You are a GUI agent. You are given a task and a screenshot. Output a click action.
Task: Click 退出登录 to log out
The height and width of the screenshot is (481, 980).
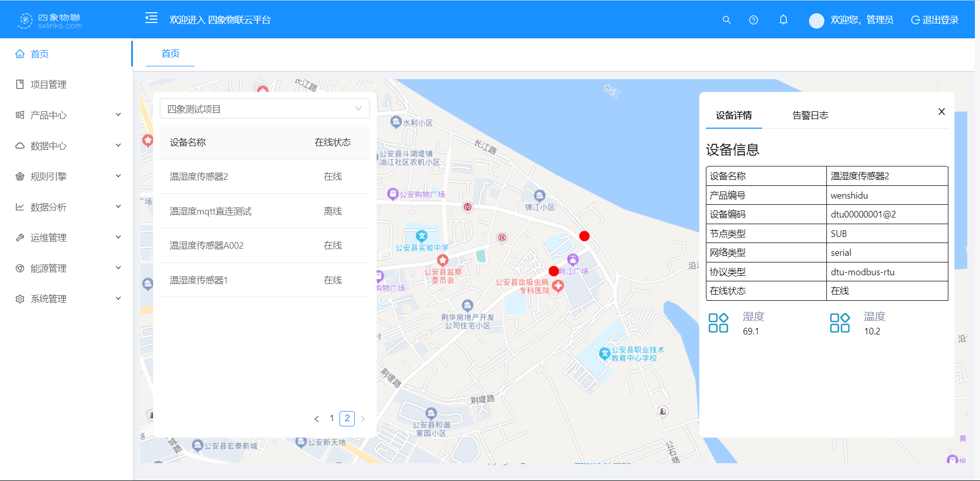click(x=940, y=20)
